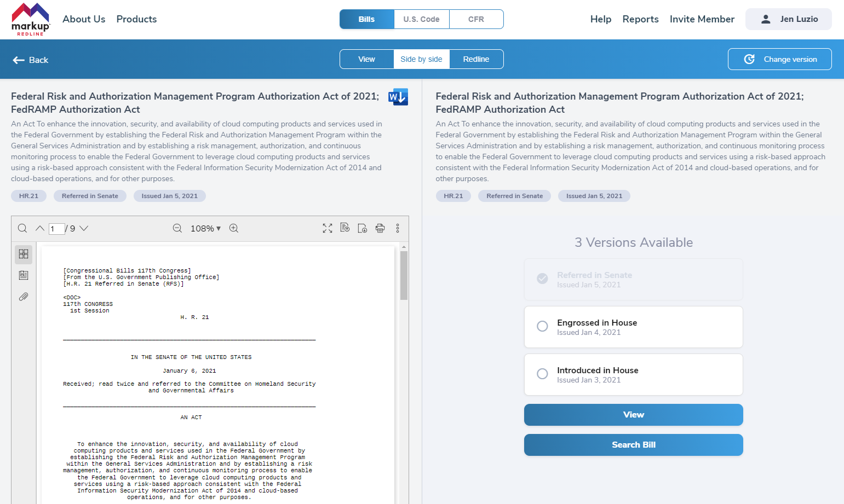Click the Word document download icon
This screenshot has width=844, height=504.
[398, 97]
